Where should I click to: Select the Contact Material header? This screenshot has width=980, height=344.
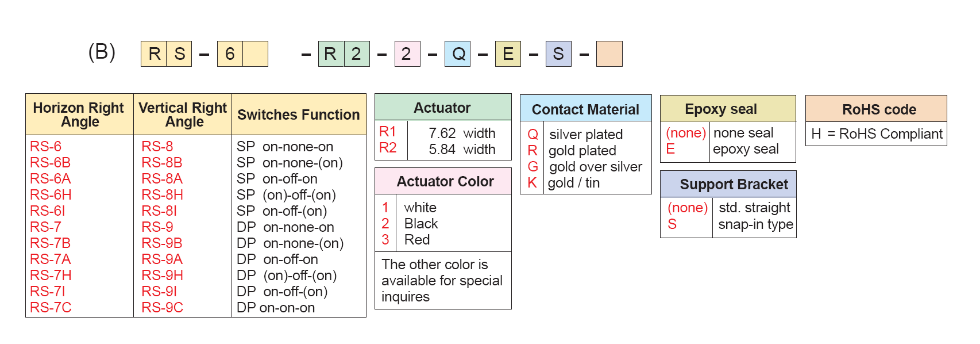(585, 109)
